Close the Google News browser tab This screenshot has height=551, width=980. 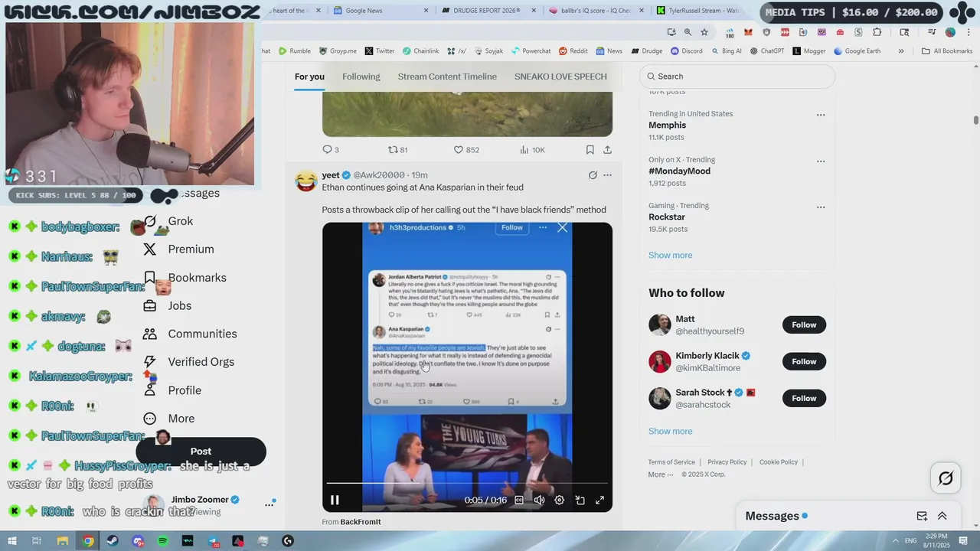coord(426,11)
